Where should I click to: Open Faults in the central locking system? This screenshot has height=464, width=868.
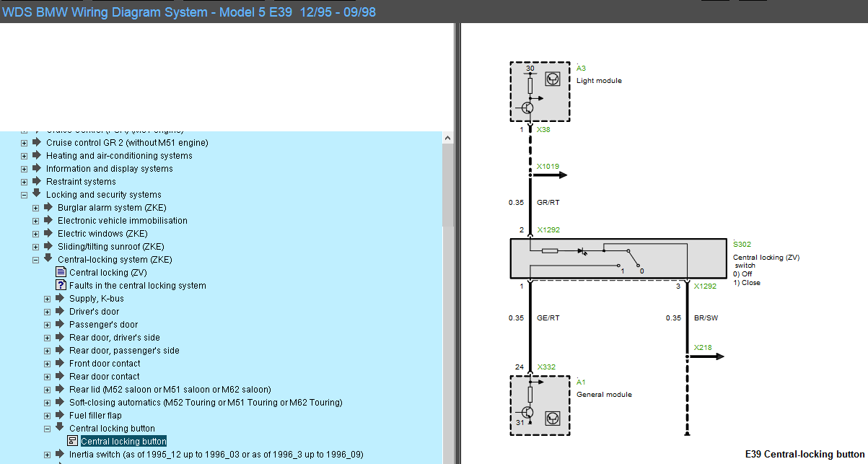click(138, 286)
